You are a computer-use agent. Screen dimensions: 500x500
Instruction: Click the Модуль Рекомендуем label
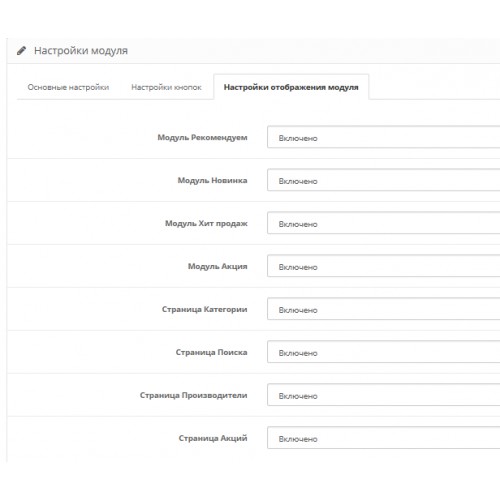tap(202, 138)
